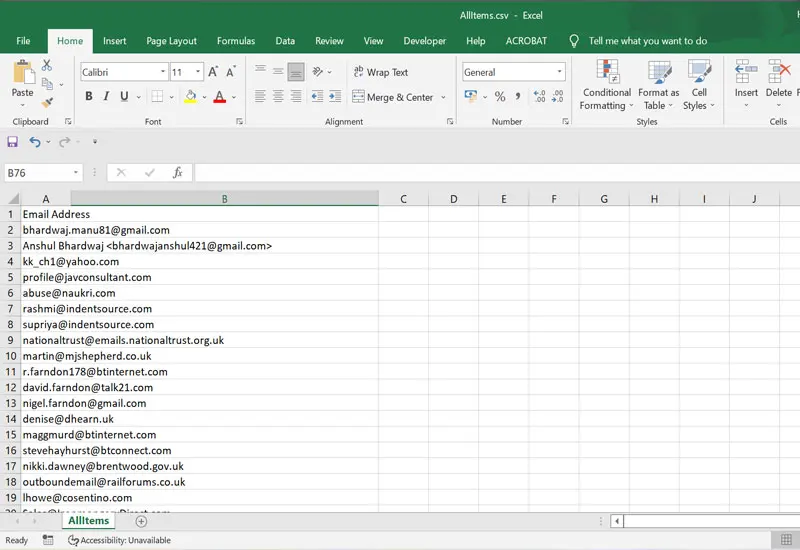Open the font size dropdown
The width and height of the screenshot is (800, 550).
click(x=198, y=72)
